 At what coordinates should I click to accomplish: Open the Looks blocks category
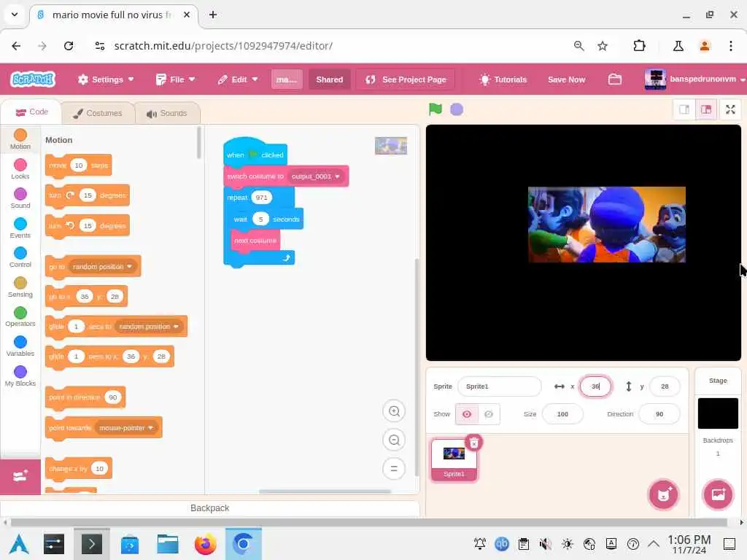20,169
